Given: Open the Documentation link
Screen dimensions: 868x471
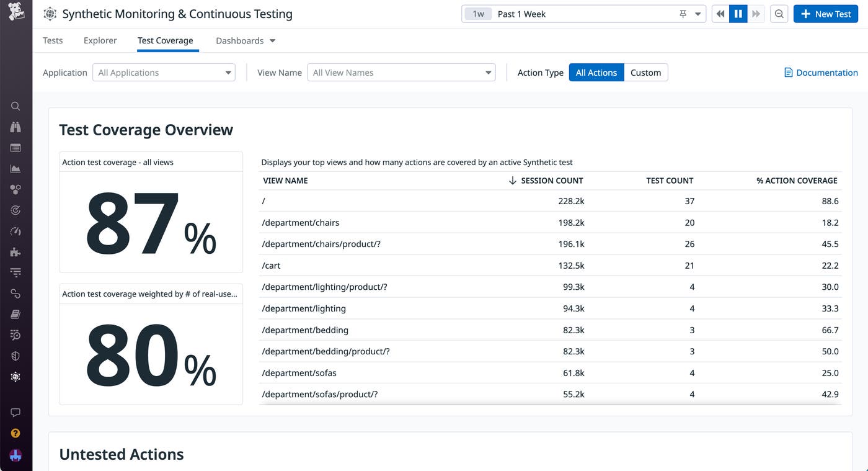Looking at the screenshot, I should [826, 73].
